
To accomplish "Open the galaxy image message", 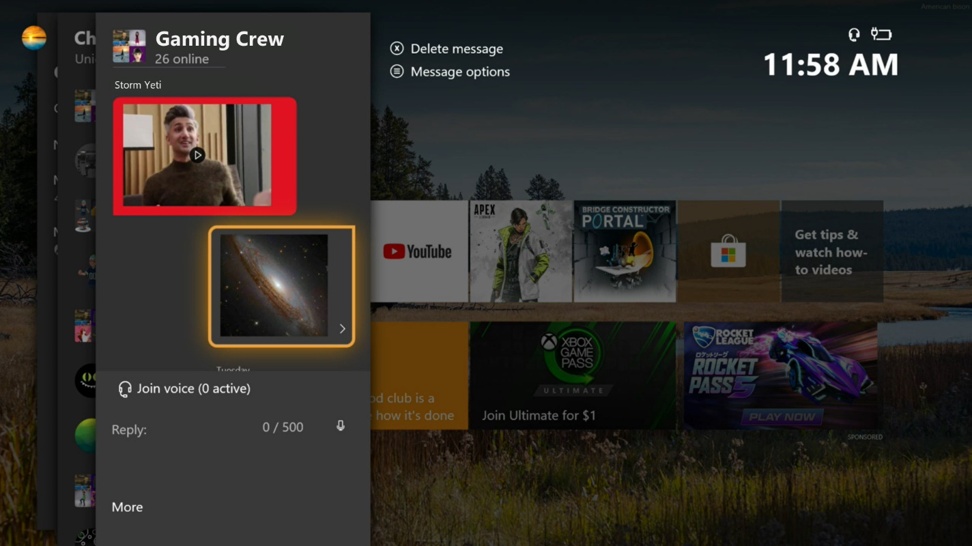I will 274,286.
